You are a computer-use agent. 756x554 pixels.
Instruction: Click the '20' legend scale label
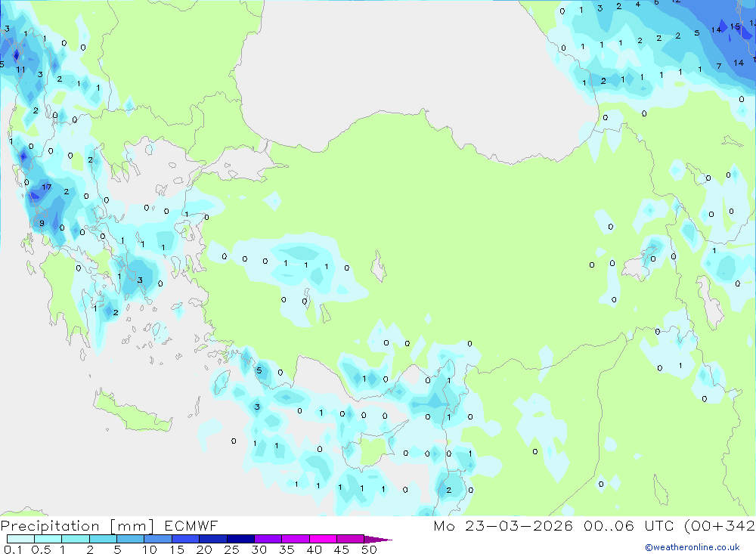[204, 549]
